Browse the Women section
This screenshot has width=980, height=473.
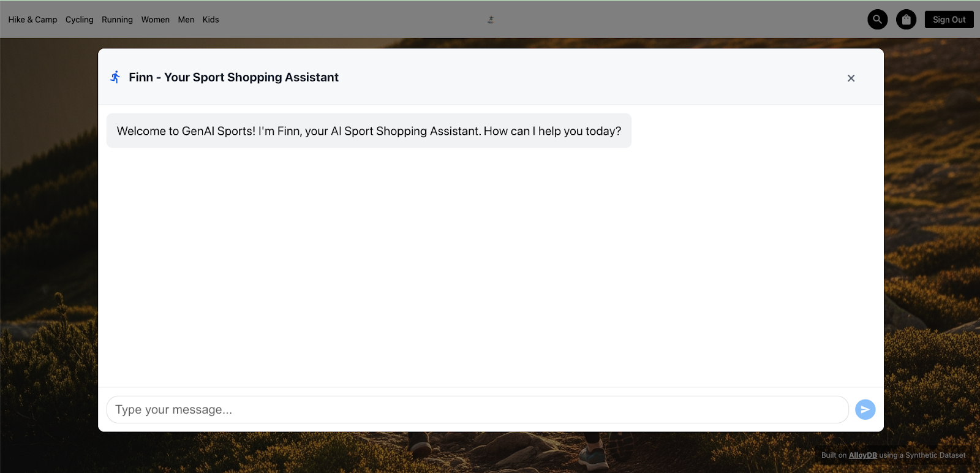coord(155,20)
